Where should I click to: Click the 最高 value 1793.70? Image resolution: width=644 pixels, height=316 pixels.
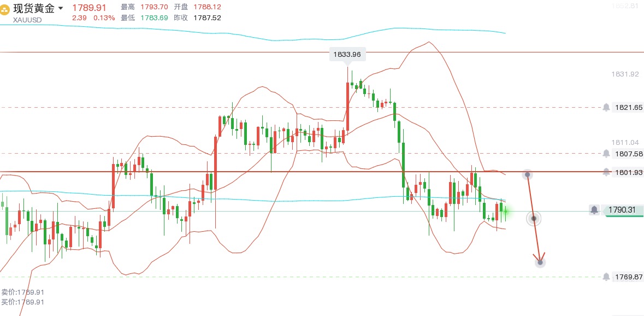tap(154, 8)
